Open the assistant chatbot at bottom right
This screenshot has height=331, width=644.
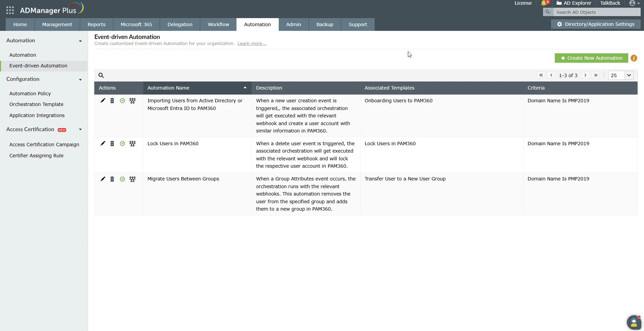pos(634,322)
